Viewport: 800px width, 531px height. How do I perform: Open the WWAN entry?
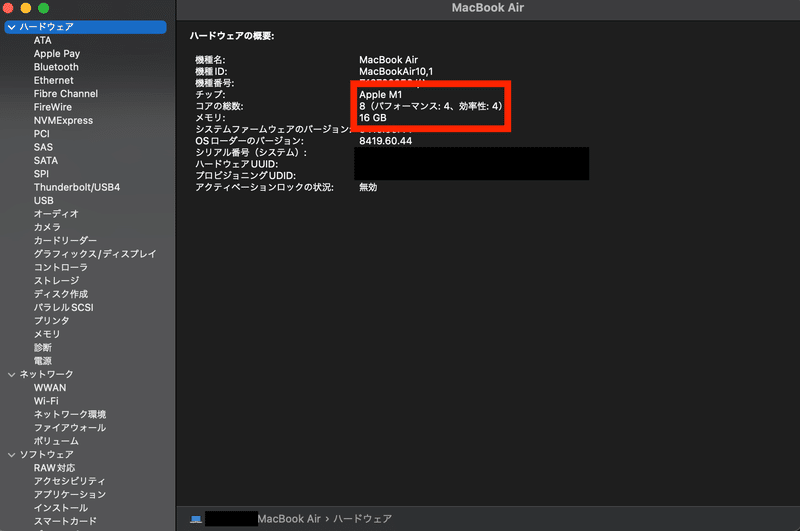coord(50,388)
